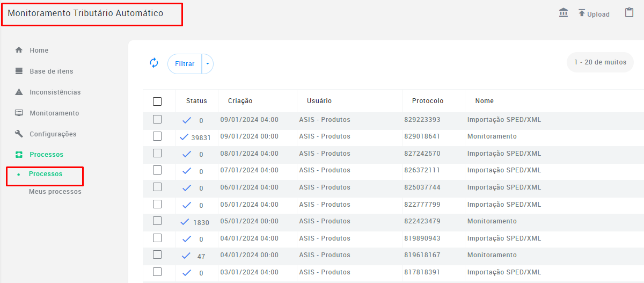
Task: Open the clipboard icon in header
Action: click(630, 12)
